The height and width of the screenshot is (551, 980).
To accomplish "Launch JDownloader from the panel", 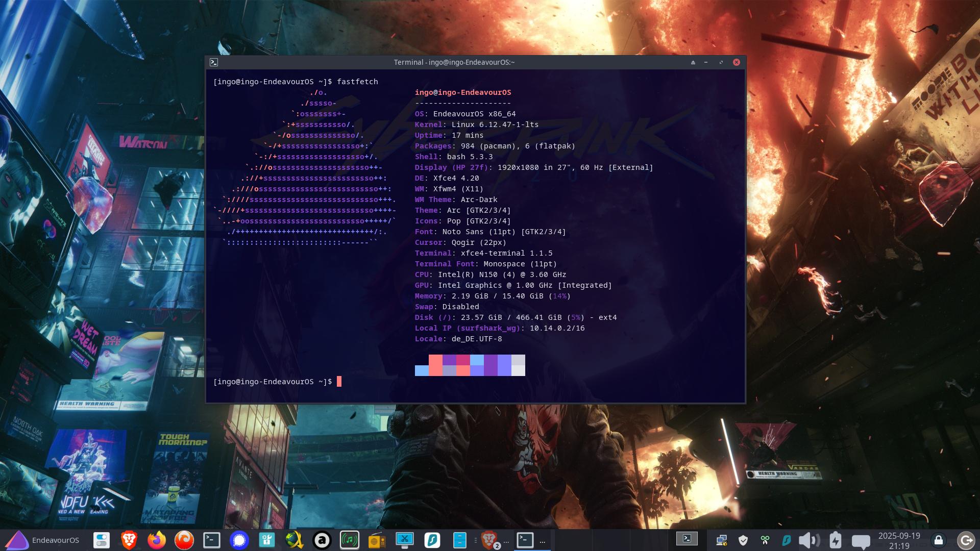I will [x=295, y=540].
